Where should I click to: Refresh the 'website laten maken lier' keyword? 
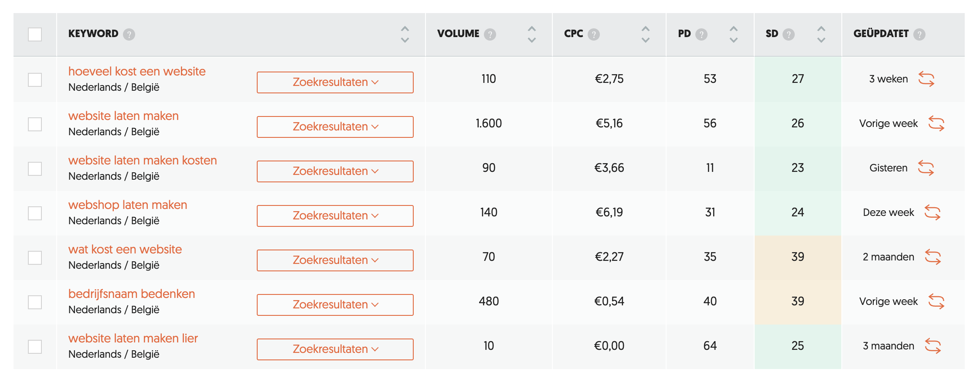pyautogui.click(x=933, y=346)
